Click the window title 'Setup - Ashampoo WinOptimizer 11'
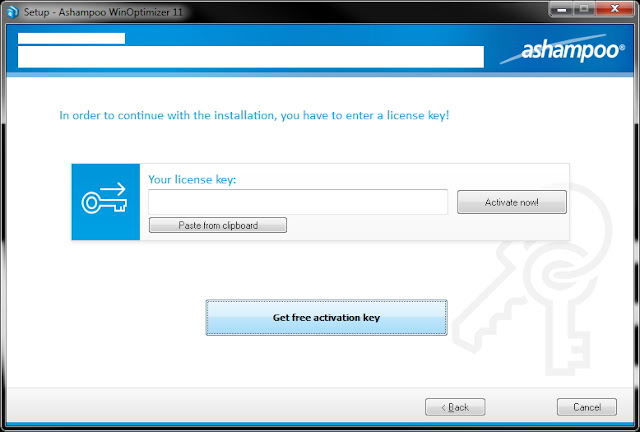This screenshot has height=432, width=640. tap(103, 12)
